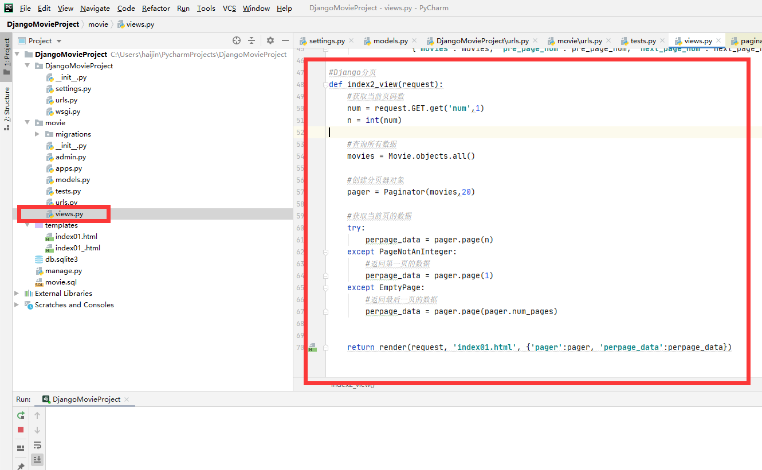Screen dimensions: 762x470
Task: Click the down arrow in Run console
Action: [37, 430]
